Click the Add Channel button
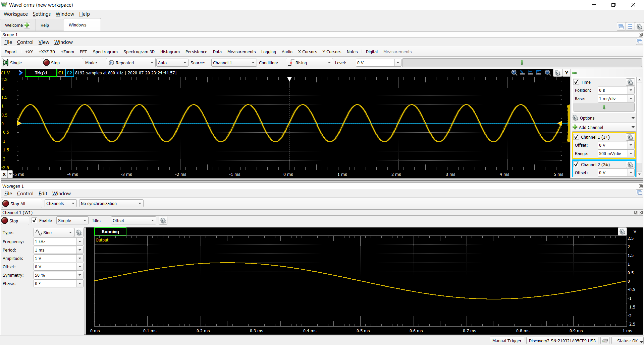The image size is (644, 345). pyautogui.click(x=604, y=127)
